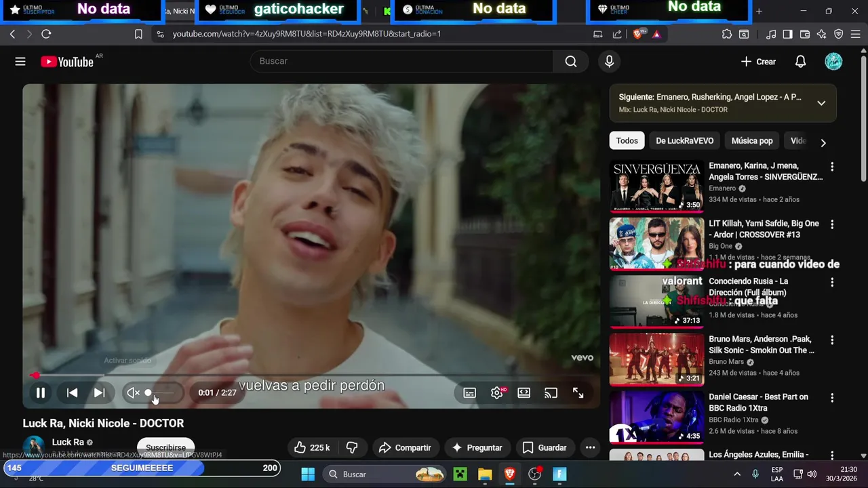
Task: Toggle the browser sidebar panel
Action: (x=787, y=34)
